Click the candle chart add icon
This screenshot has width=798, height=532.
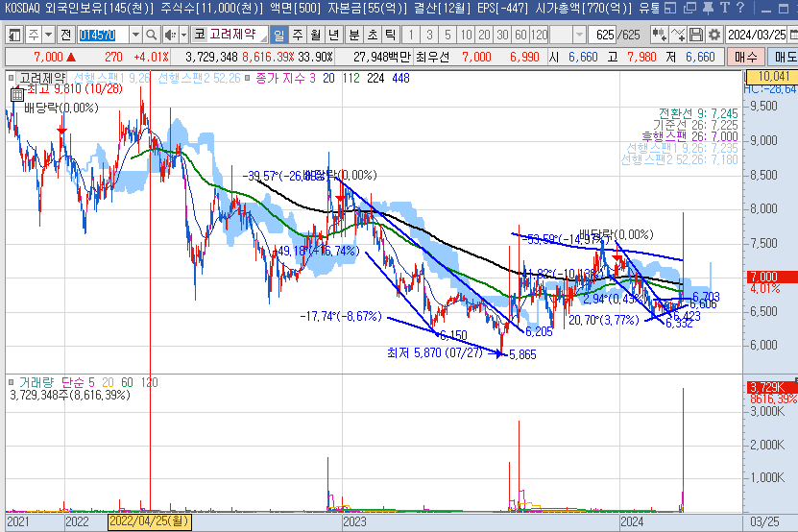(659, 35)
